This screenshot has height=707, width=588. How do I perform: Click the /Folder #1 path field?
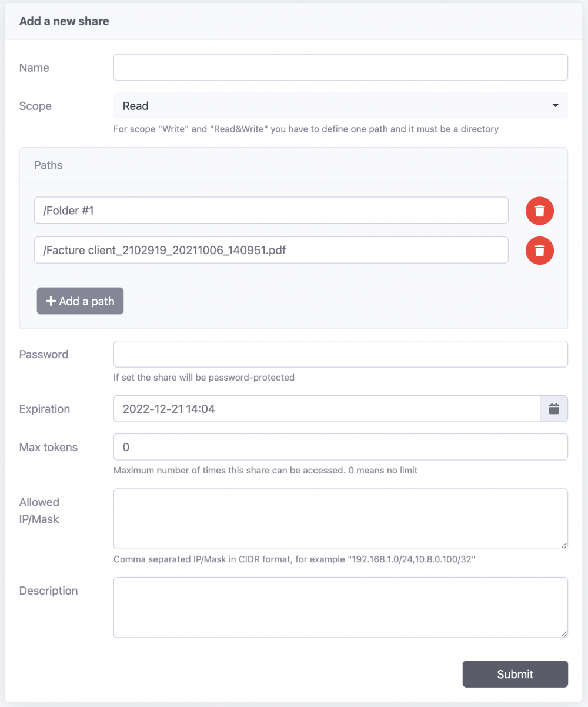(x=270, y=211)
